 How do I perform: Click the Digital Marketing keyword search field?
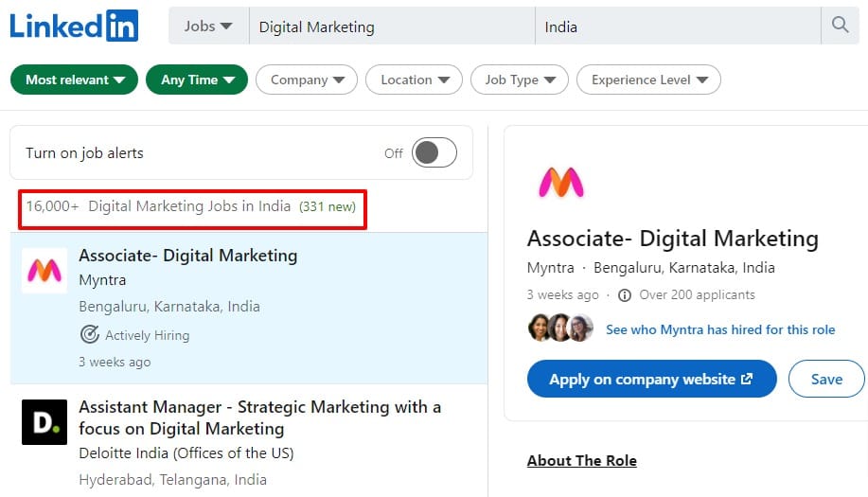pyautogui.click(x=392, y=26)
